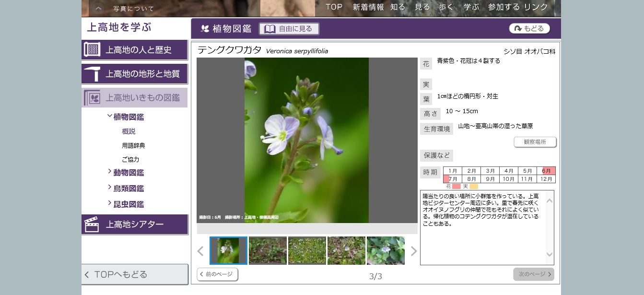Click the clapperboard icon for 上高地シアター
Viewport: 644px width, 295px height.
92,224
